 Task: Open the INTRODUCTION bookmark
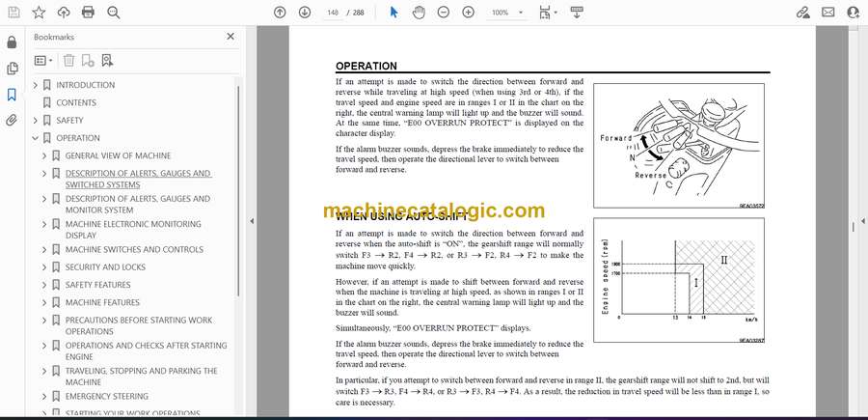[x=85, y=85]
